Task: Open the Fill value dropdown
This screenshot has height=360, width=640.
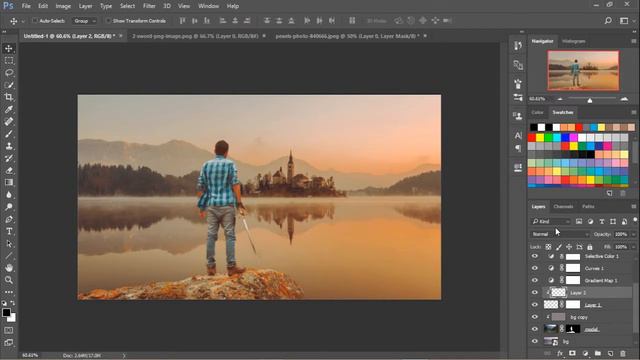Action: pyautogui.click(x=633, y=247)
